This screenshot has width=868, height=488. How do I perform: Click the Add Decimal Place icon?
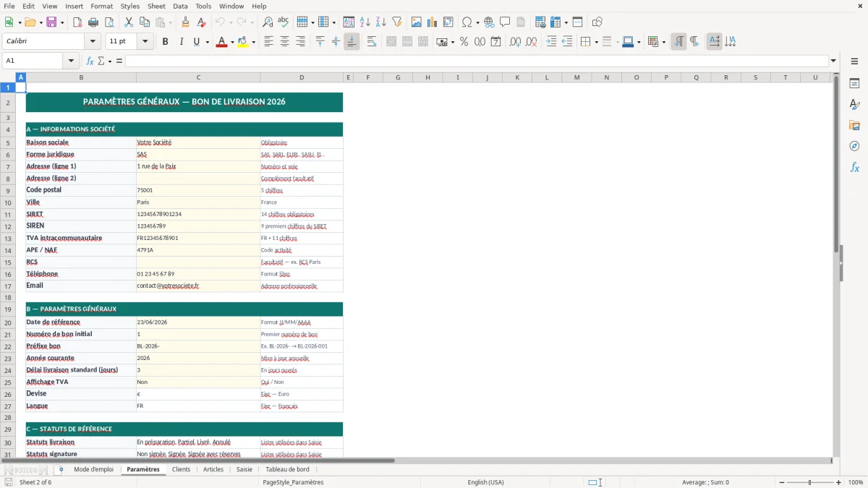click(515, 42)
